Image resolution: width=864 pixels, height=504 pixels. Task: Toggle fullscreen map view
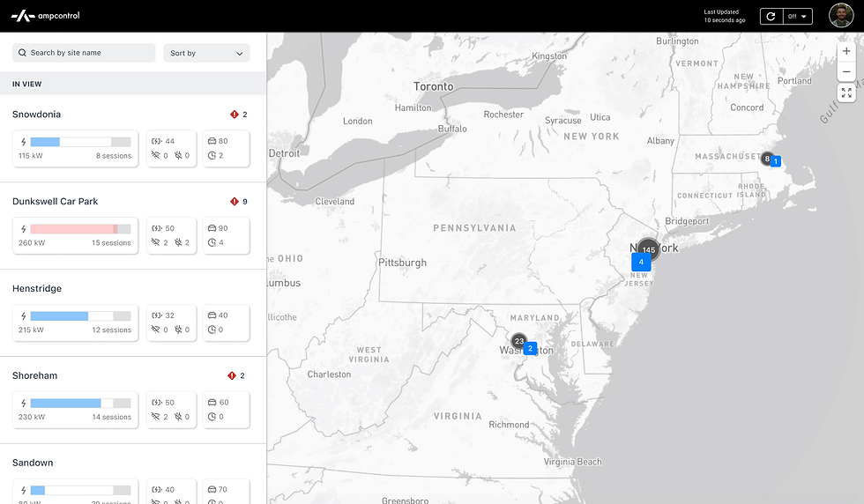click(846, 93)
